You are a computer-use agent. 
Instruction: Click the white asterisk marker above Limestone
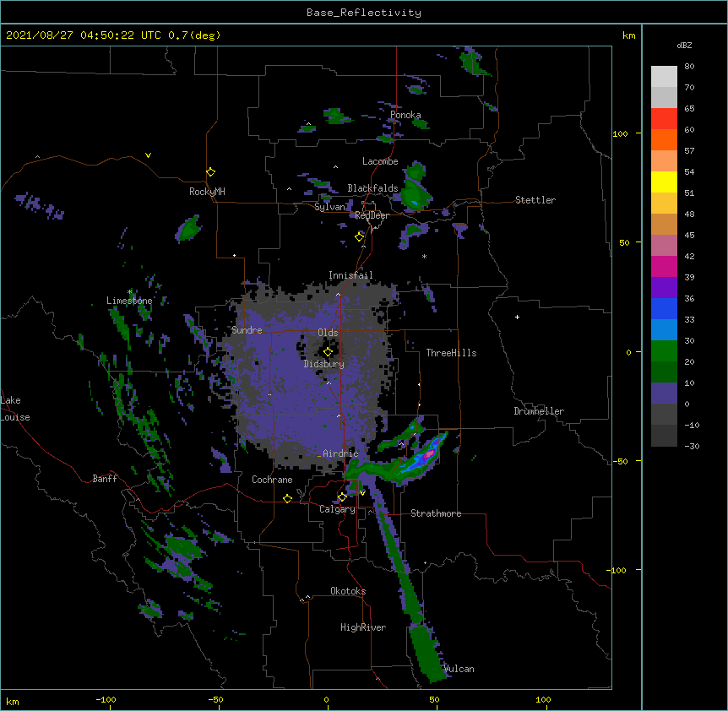[130, 292]
